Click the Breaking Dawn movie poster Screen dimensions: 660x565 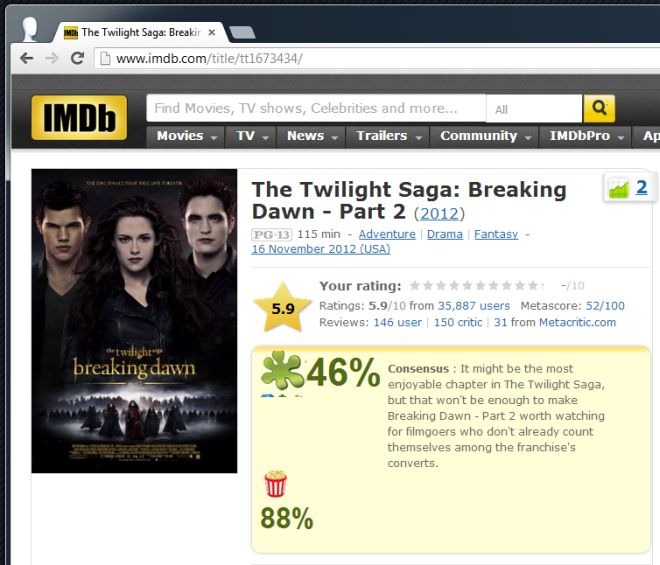coord(134,321)
